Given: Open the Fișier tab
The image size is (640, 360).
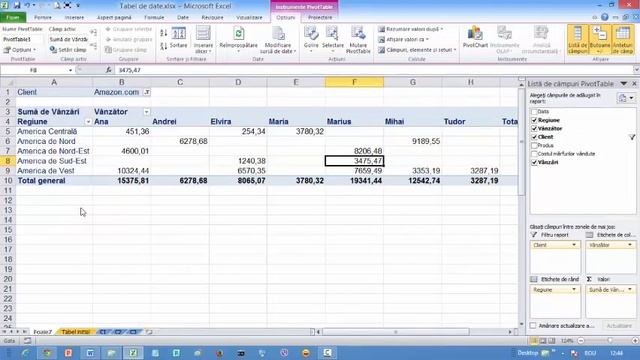Looking at the screenshot, I should pyautogui.click(x=13, y=18).
